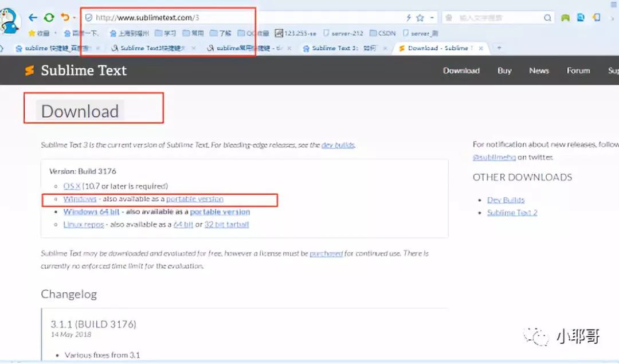The image size is (619, 364).
Task: Click the shield icon in address bar
Action: coord(89,17)
